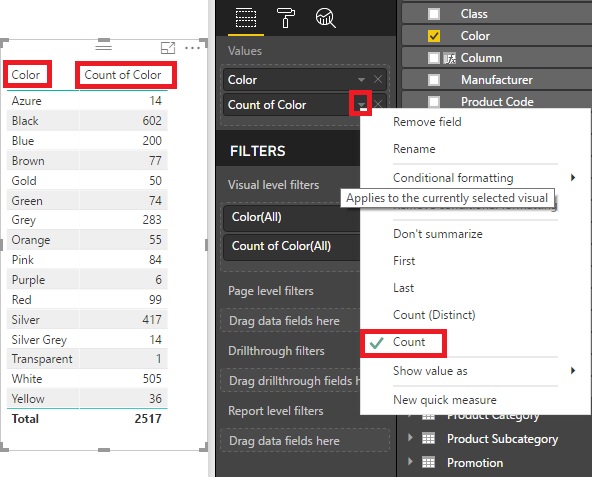
Task: Click the Report level Drag data fields here well
Action: [305, 440]
